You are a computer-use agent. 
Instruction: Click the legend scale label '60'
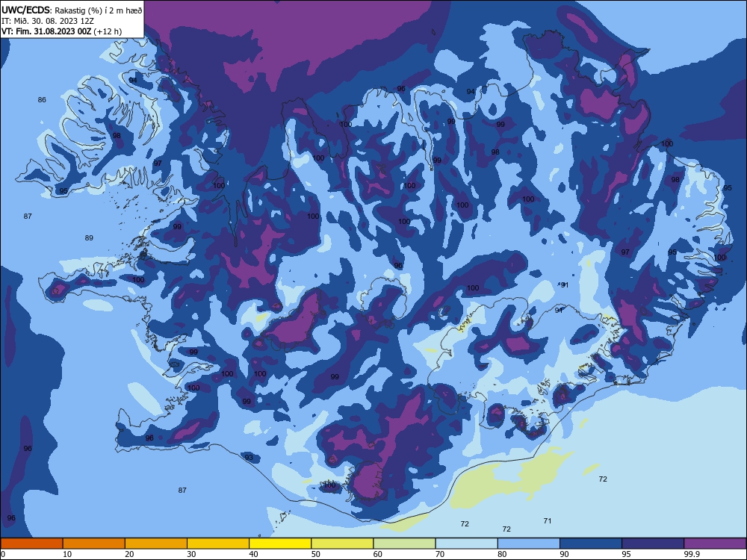click(x=378, y=554)
